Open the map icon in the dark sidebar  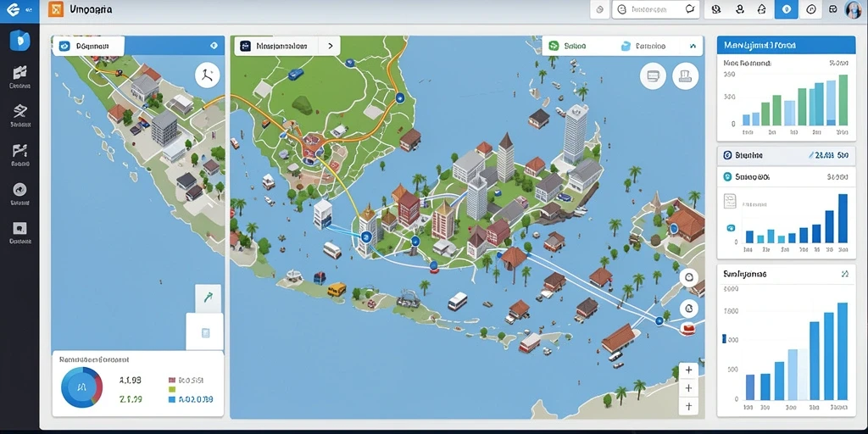tap(20, 72)
